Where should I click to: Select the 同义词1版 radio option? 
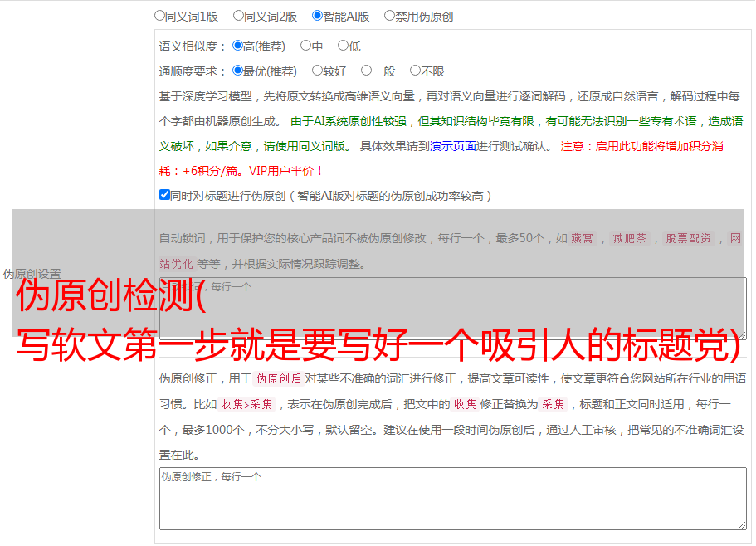click(x=159, y=16)
